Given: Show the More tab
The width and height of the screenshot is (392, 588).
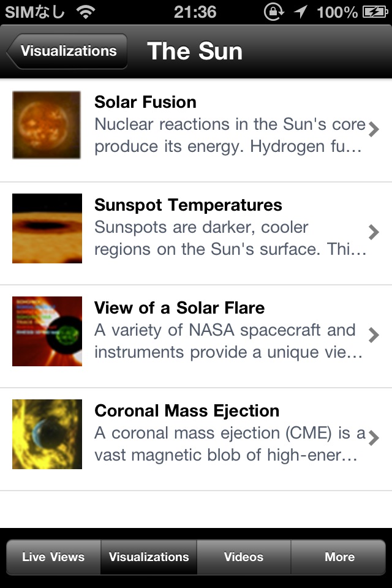Looking at the screenshot, I should (x=339, y=557).
